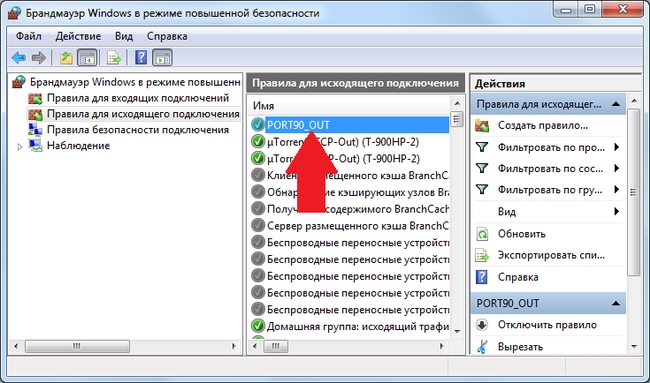The width and height of the screenshot is (650, 383).
Task: Click the Вырезать scissors icon
Action: point(482,347)
